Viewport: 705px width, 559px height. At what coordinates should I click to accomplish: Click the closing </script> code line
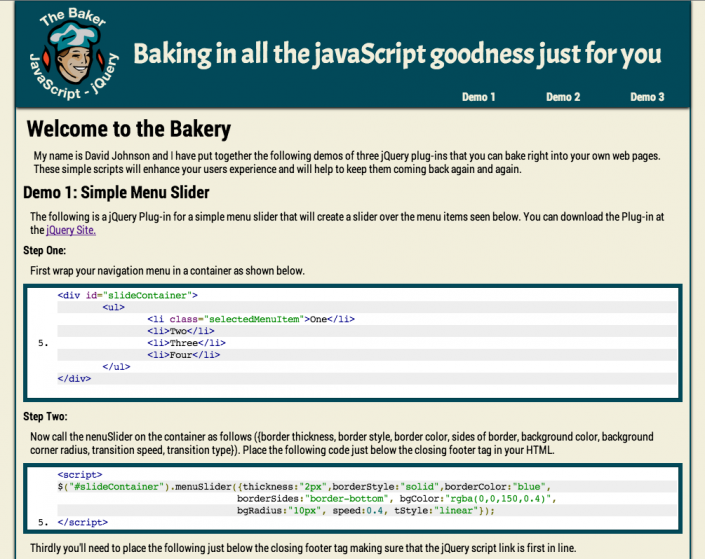(x=83, y=523)
